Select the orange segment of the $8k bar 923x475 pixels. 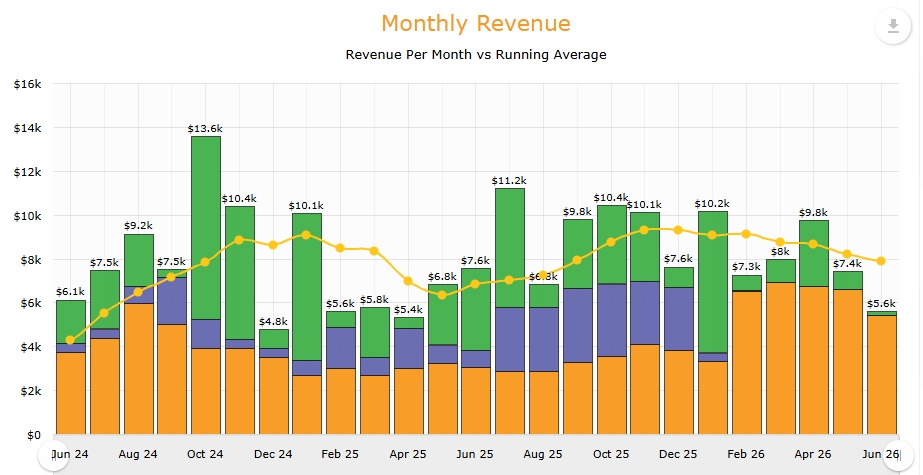[x=781, y=358]
